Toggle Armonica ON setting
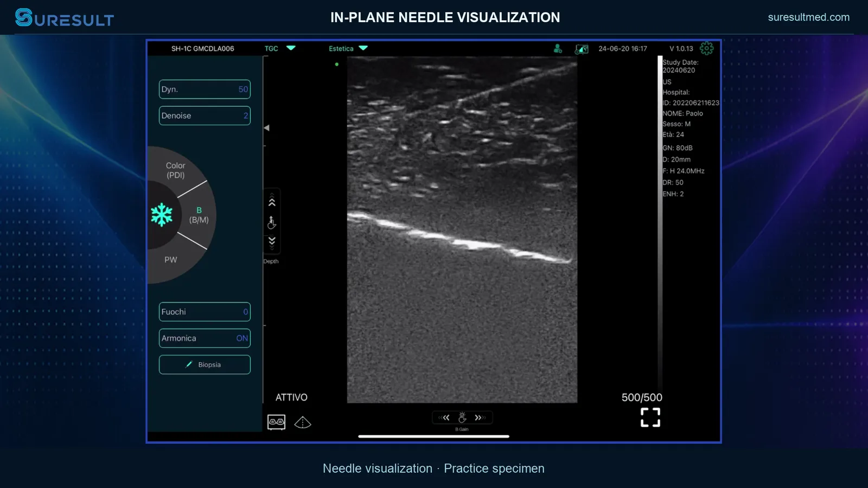Screen dimensions: 868x488 point(205,338)
